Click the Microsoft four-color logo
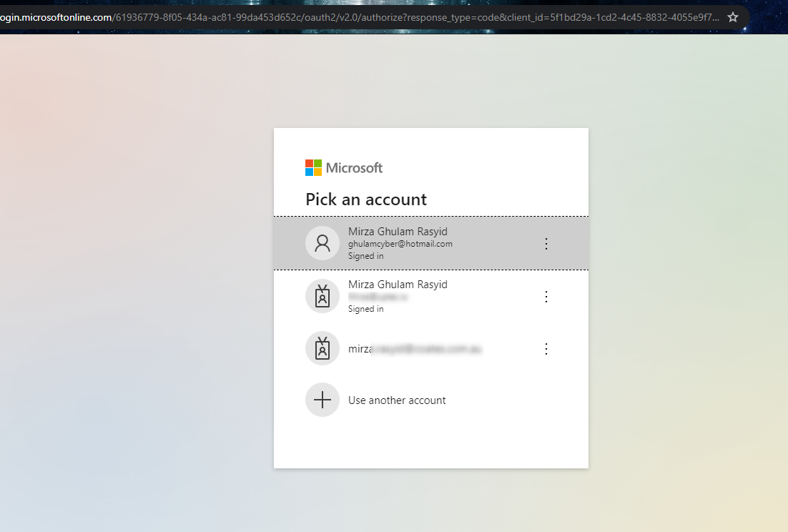The width and height of the screenshot is (788, 532). pyautogui.click(x=313, y=168)
